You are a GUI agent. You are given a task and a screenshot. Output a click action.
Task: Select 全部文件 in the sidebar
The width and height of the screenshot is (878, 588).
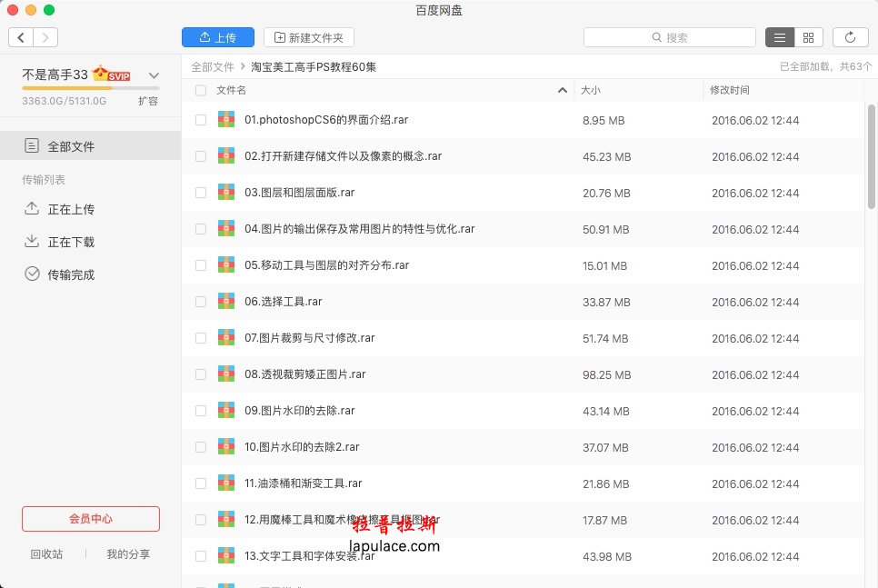[71, 146]
